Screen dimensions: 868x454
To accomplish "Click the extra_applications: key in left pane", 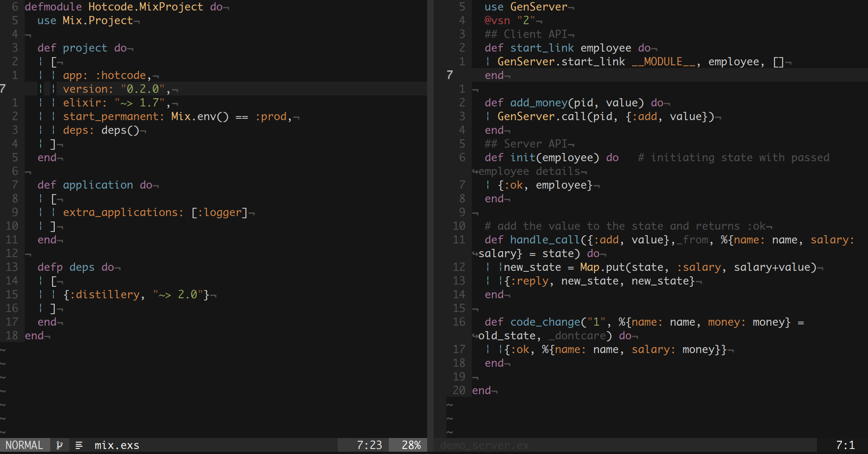I will coord(123,212).
